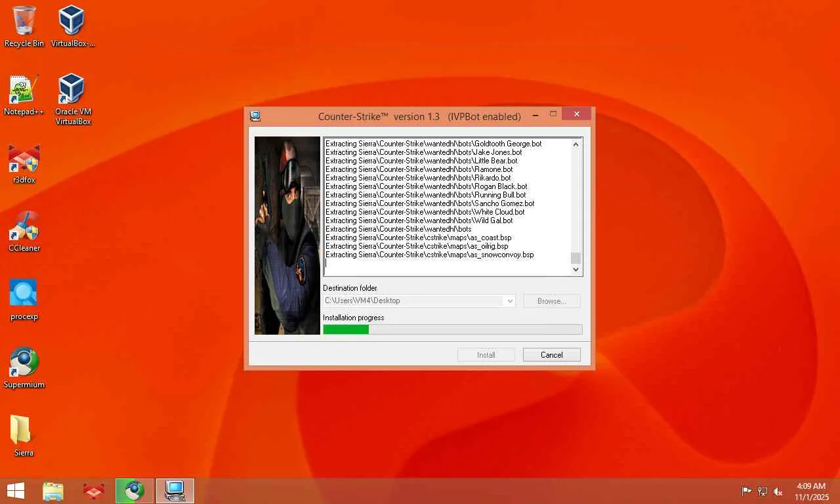The width and height of the screenshot is (840, 504).
Task: Select the Oracle VM VirtualBox shortcut
Action: click(x=72, y=99)
